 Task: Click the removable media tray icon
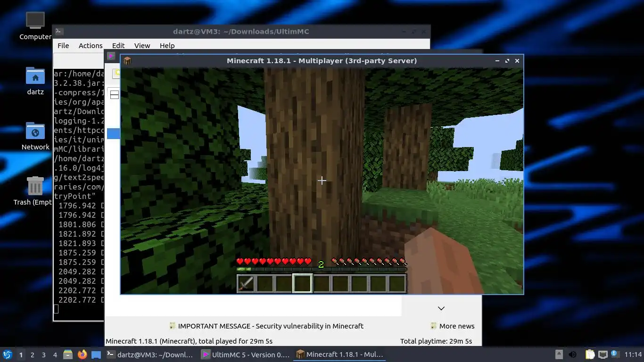pos(559,354)
